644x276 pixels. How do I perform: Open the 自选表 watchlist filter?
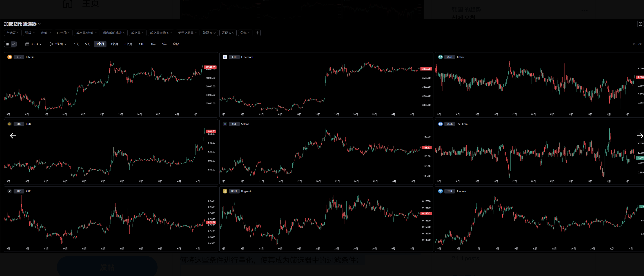point(13,33)
